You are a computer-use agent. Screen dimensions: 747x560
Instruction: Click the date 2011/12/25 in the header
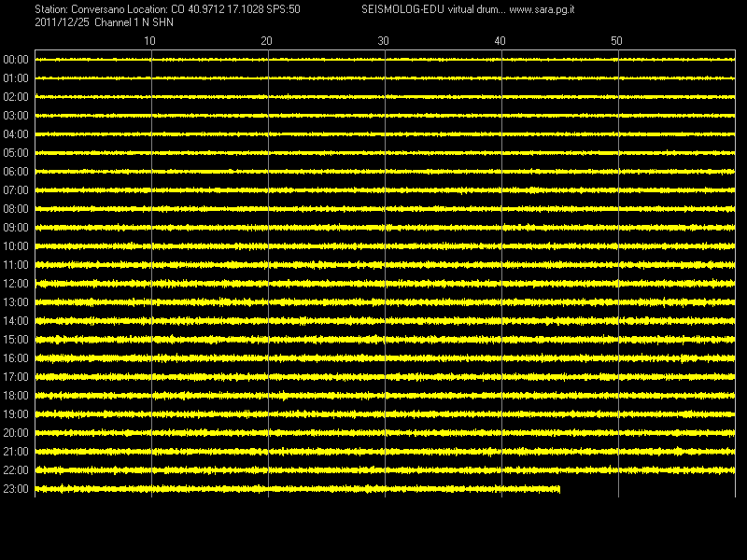coord(62,22)
